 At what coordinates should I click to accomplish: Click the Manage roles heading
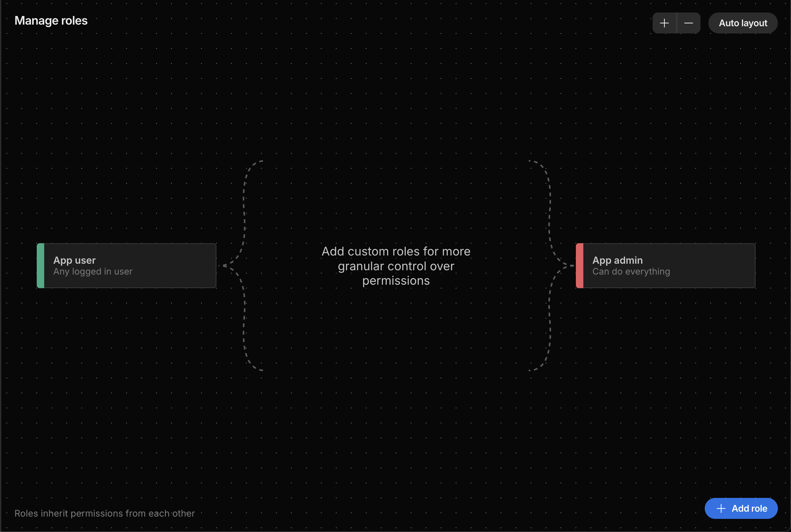click(51, 21)
